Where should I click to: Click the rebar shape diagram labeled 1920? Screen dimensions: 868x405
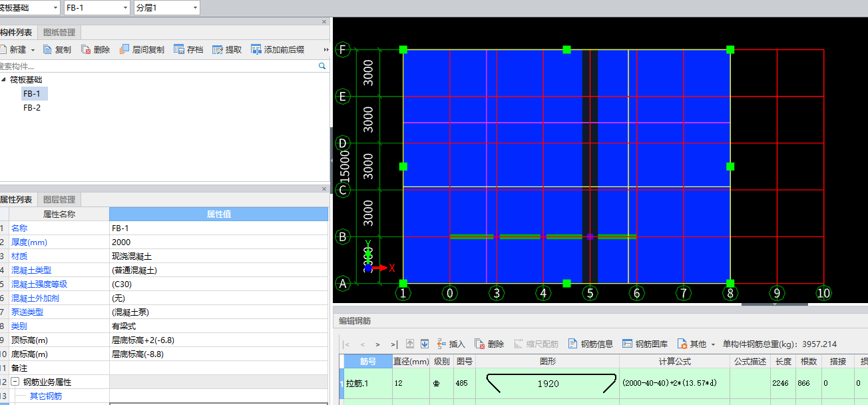click(x=547, y=383)
